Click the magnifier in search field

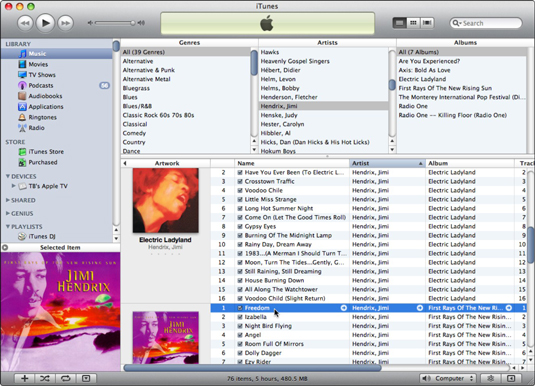coord(456,23)
